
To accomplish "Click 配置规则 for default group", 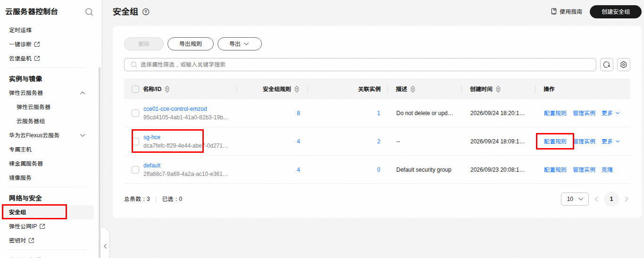I will [x=555, y=170].
